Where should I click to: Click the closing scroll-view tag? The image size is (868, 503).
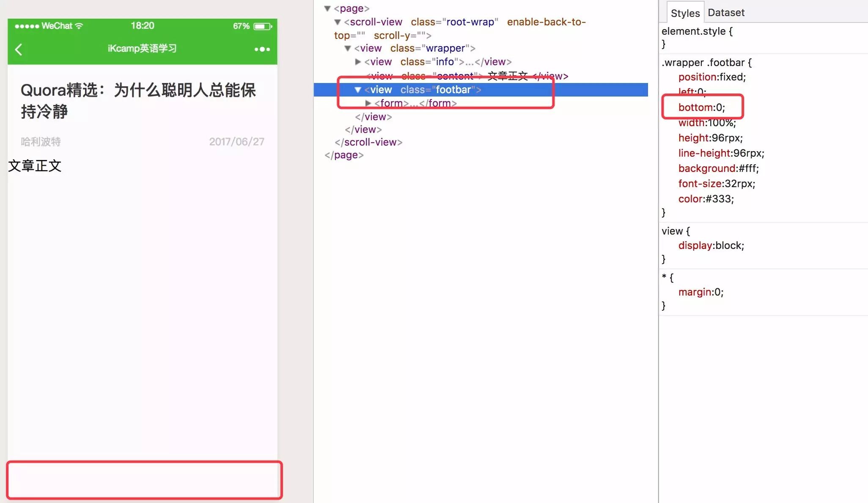(x=368, y=142)
